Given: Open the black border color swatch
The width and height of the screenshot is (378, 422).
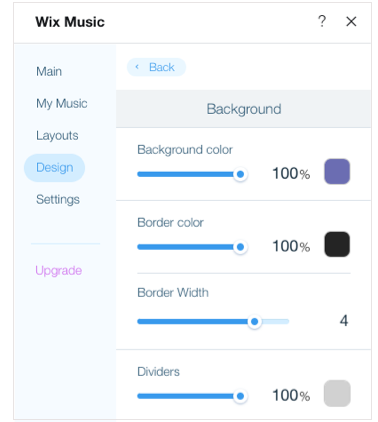Looking at the screenshot, I should [337, 244].
